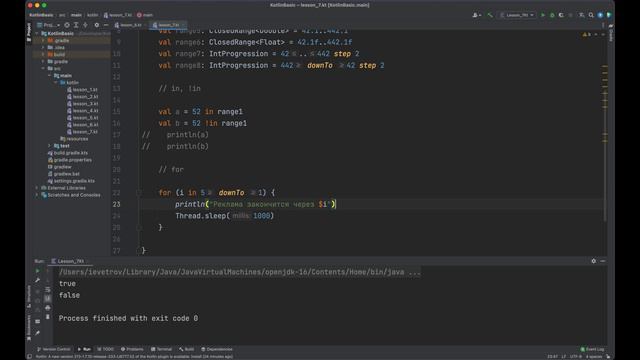The image size is (640, 360).
Task: Toggle soft-wrap icon in Run console toolbar
Action: coord(48,290)
